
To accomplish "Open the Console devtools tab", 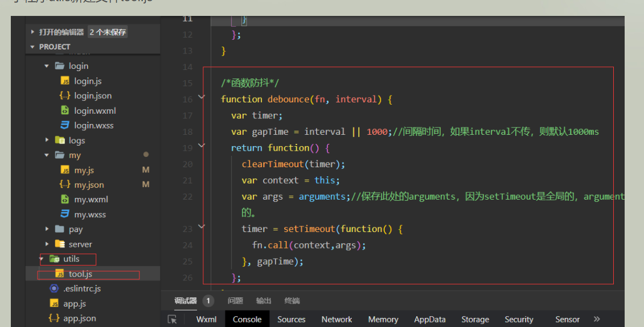I will 247,319.
